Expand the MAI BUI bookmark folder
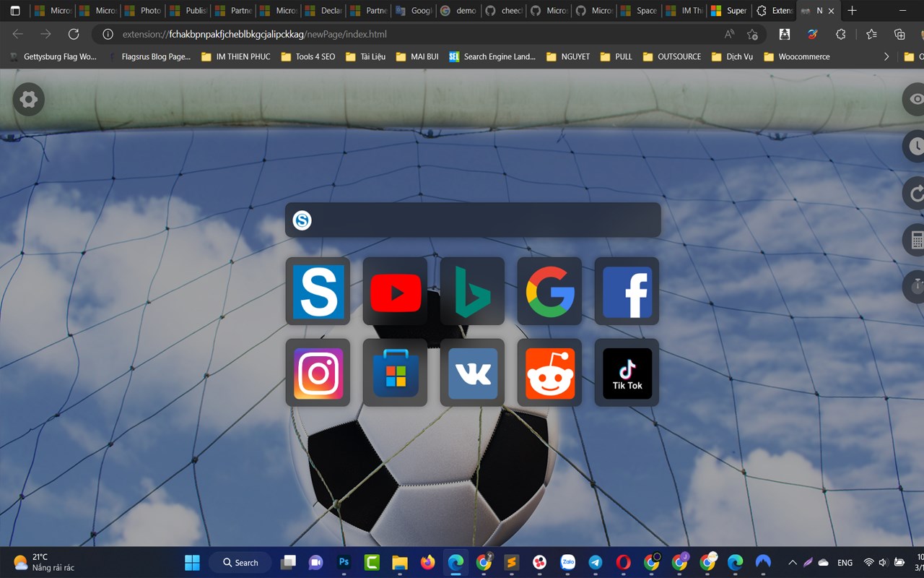Viewport: 924px width, 578px height. 417,56
